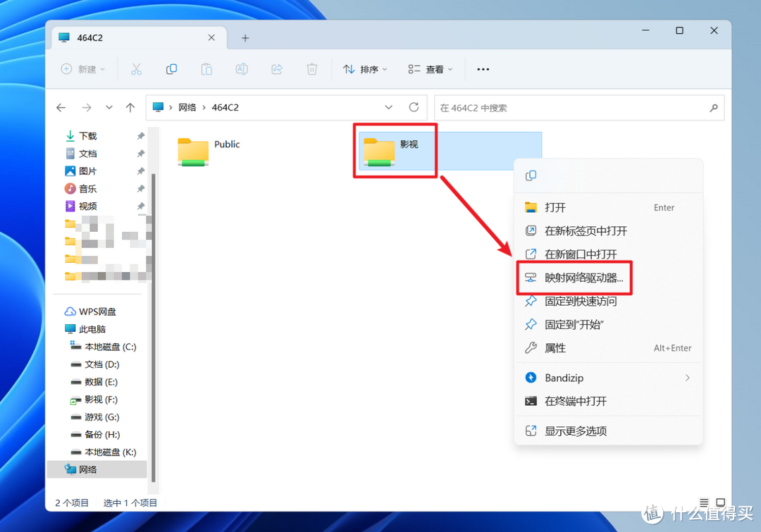This screenshot has height=532, width=761.
Task: Go forward with the right arrow
Action: [87, 108]
